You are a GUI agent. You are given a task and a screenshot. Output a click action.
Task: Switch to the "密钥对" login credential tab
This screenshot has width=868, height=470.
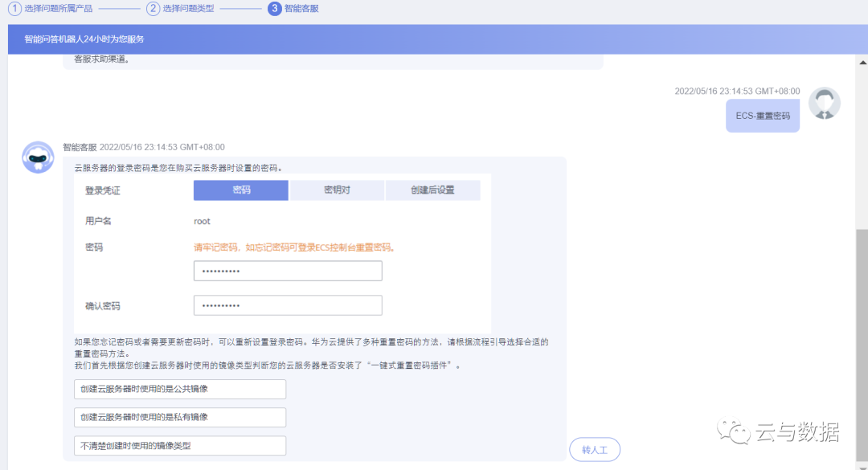click(336, 190)
